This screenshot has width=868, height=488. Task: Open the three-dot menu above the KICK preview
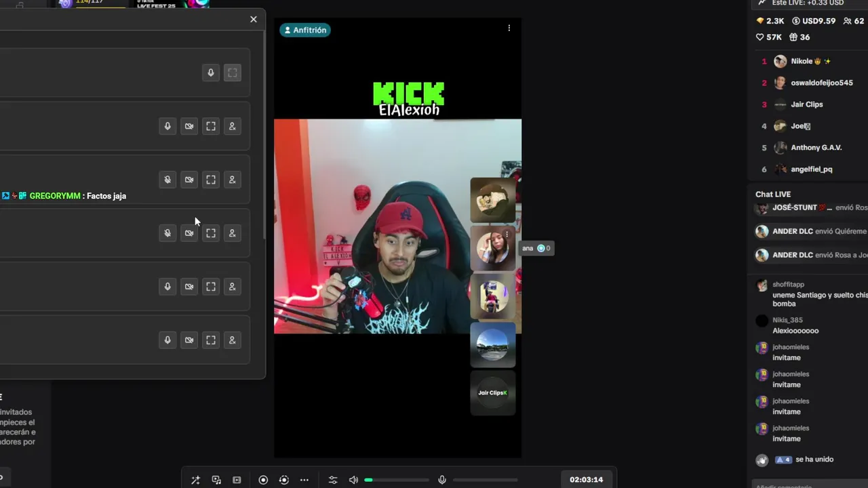click(509, 28)
